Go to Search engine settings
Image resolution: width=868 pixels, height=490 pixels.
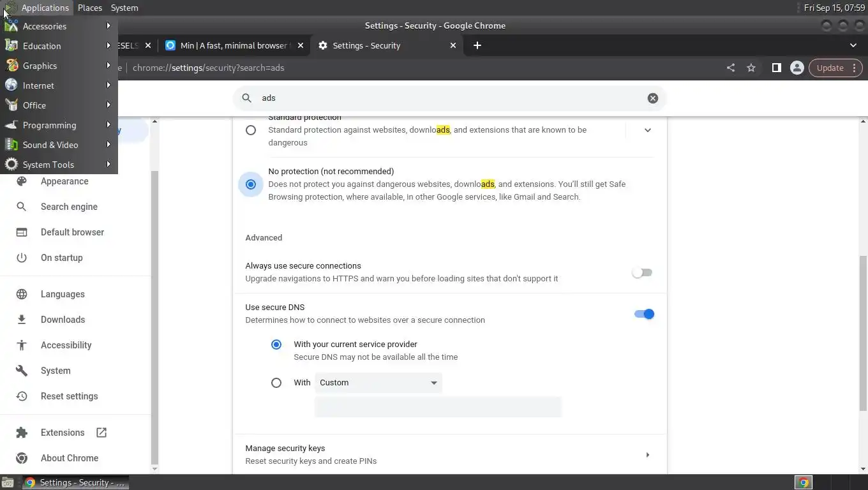coord(69,207)
